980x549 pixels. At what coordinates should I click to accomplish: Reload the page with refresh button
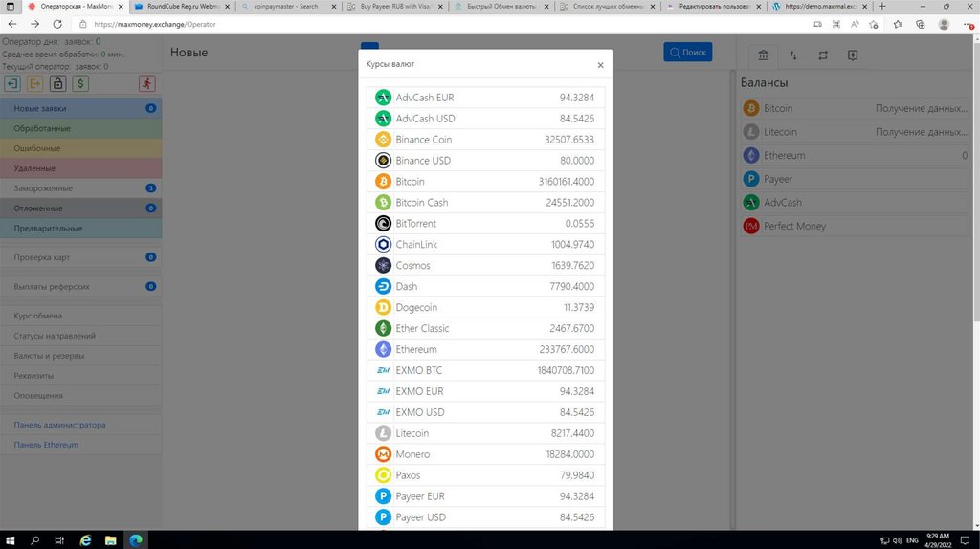56,24
